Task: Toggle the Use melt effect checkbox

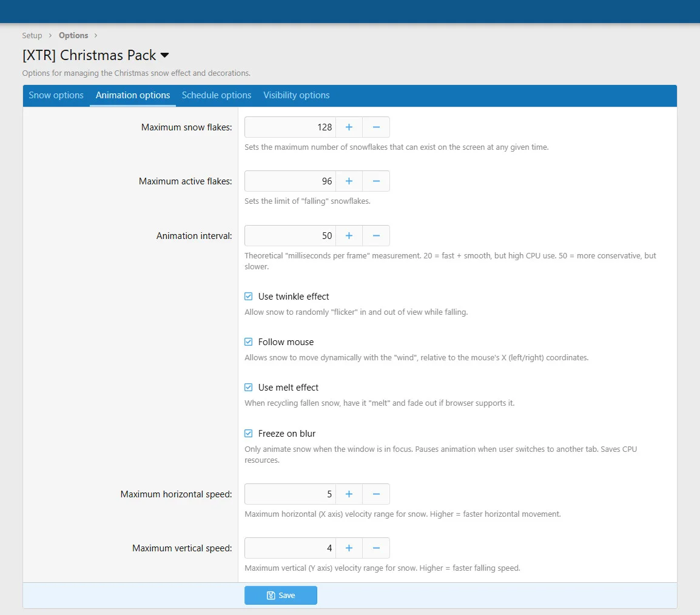Action: [249, 388]
